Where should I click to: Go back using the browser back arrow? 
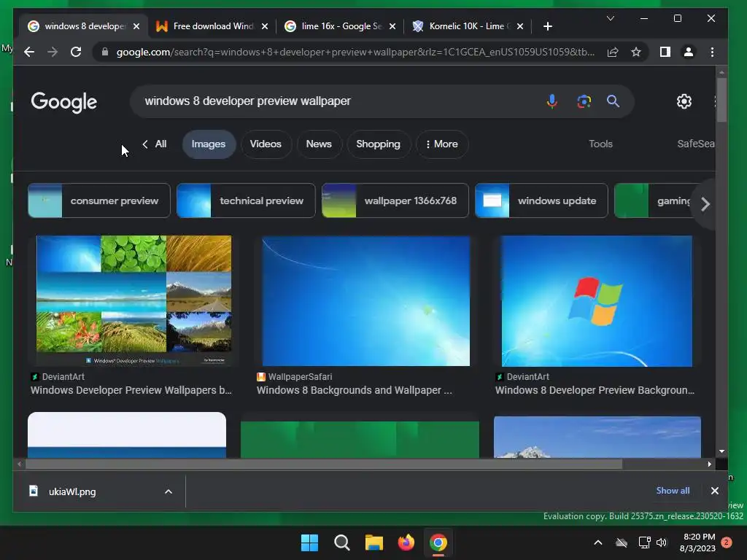29,52
